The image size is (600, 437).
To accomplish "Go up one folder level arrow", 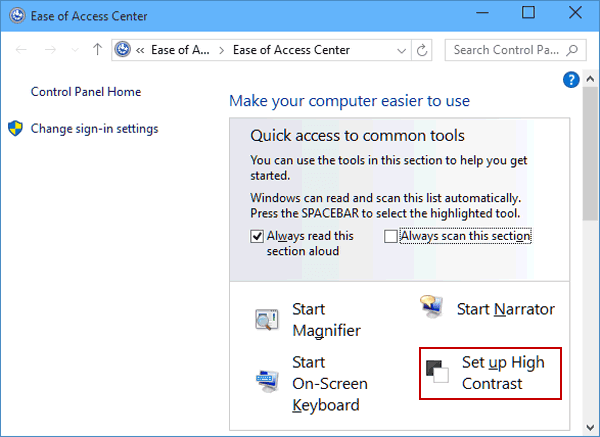I will [x=98, y=49].
